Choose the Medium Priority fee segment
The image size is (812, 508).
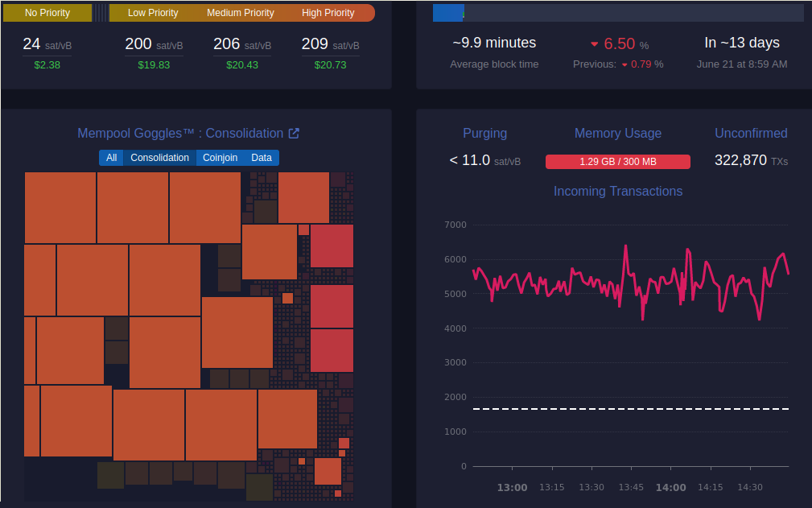[240, 13]
